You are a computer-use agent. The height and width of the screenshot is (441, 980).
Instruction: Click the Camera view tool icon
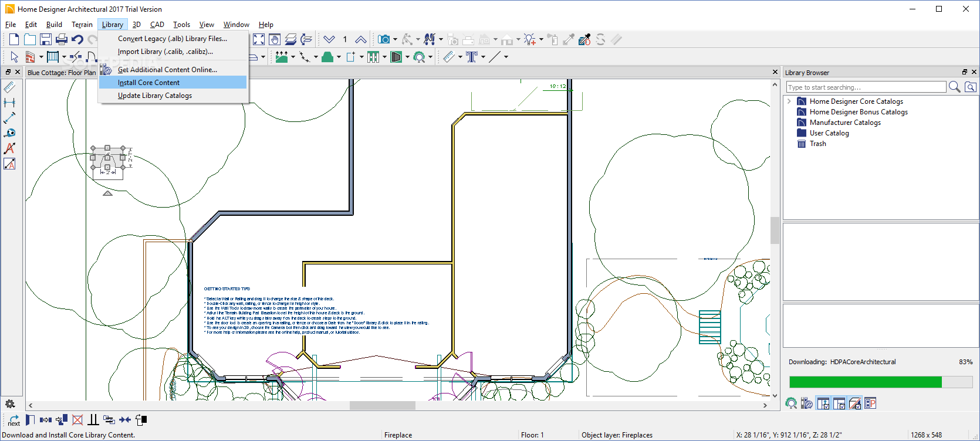(384, 39)
